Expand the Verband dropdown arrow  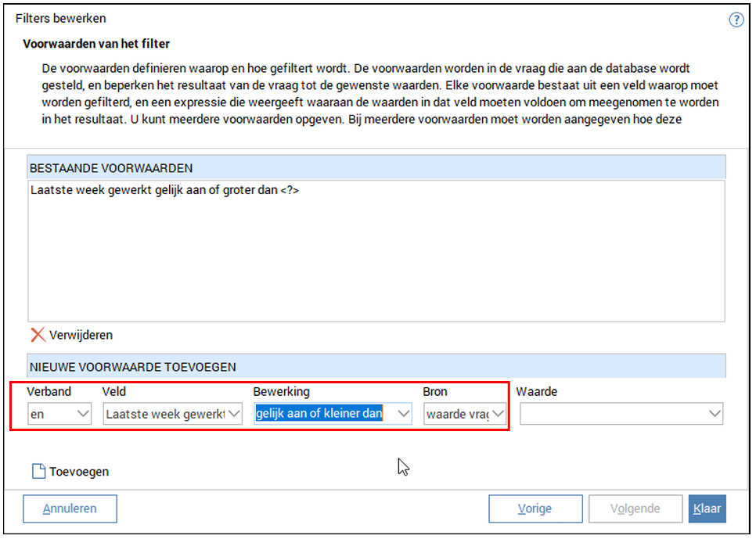click(83, 414)
